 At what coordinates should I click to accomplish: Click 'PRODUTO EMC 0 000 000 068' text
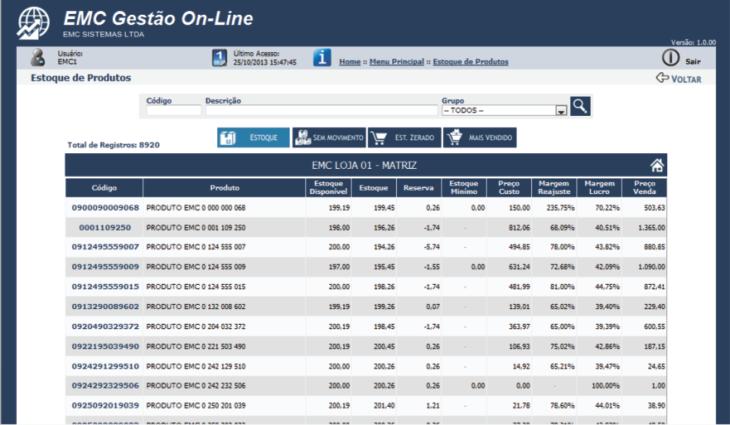[196, 208]
